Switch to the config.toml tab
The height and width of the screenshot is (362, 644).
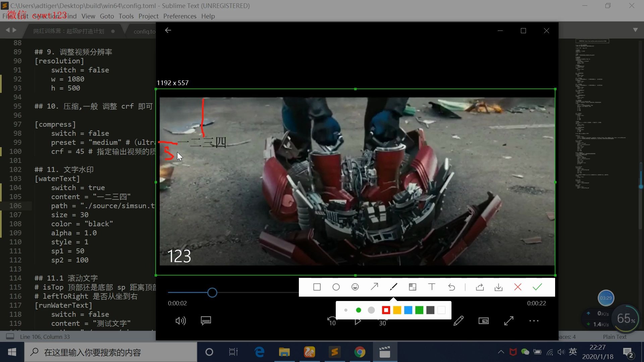pyautogui.click(x=144, y=32)
